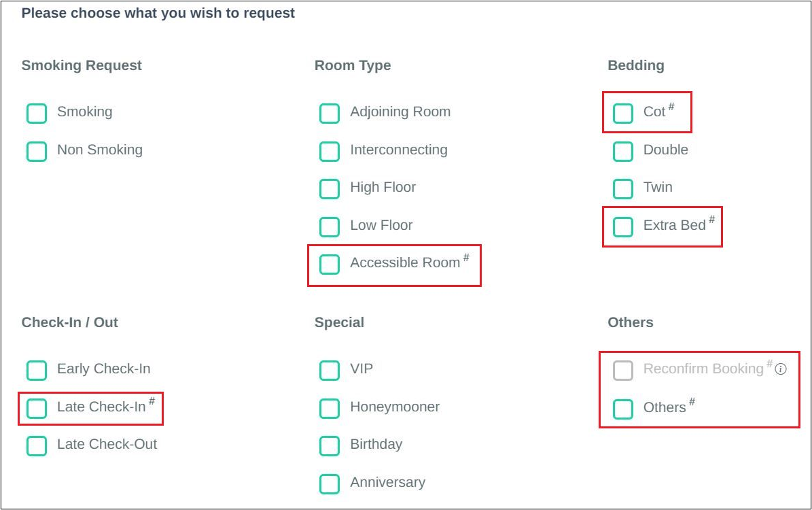Enable the Anniversary checkbox
The image size is (812, 510).
point(330,483)
